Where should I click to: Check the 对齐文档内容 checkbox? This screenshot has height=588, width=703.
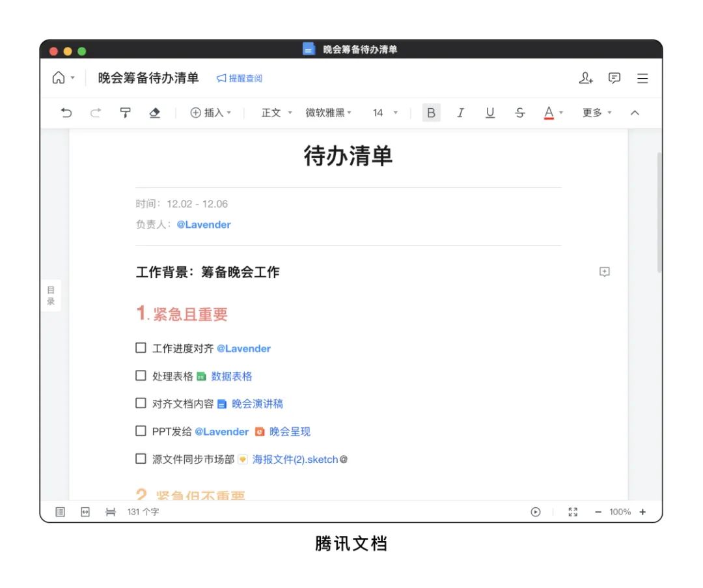pyautogui.click(x=141, y=403)
